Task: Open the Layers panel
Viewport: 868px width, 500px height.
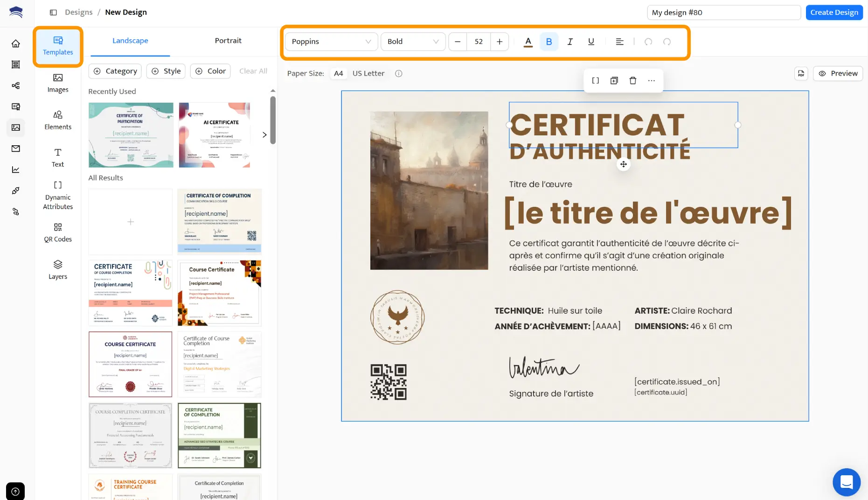Action: (x=58, y=270)
